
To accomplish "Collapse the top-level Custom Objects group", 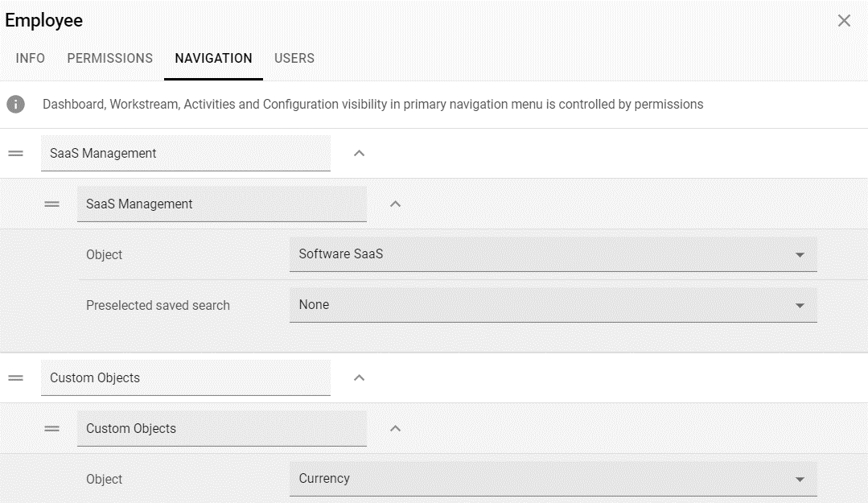I will click(x=360, y=378).
